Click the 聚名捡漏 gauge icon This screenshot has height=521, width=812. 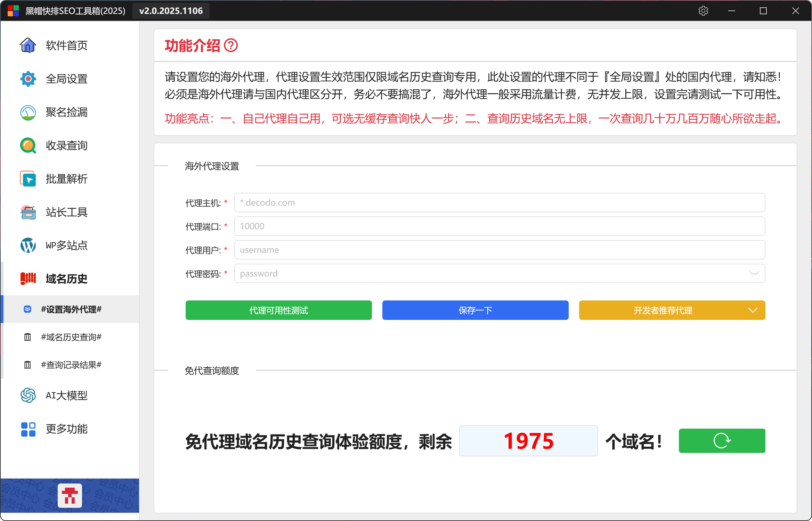click(x=28, y=112)
